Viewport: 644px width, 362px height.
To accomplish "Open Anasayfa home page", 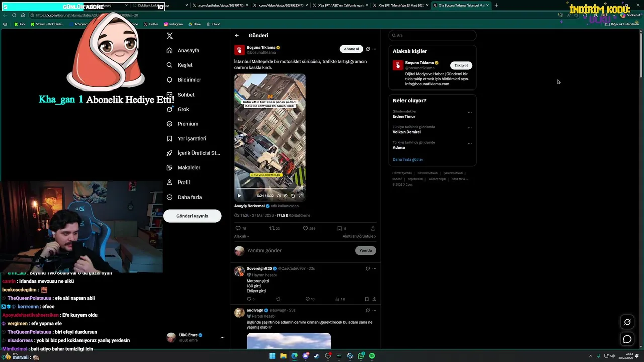I will [x=183, y=50].
